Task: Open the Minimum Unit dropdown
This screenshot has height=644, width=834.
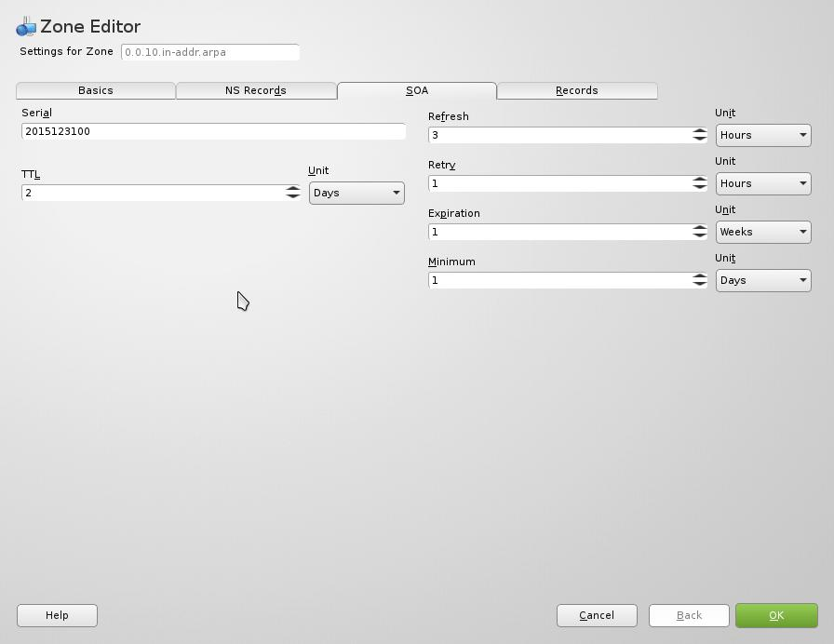Action: click(x=763, y=280)
